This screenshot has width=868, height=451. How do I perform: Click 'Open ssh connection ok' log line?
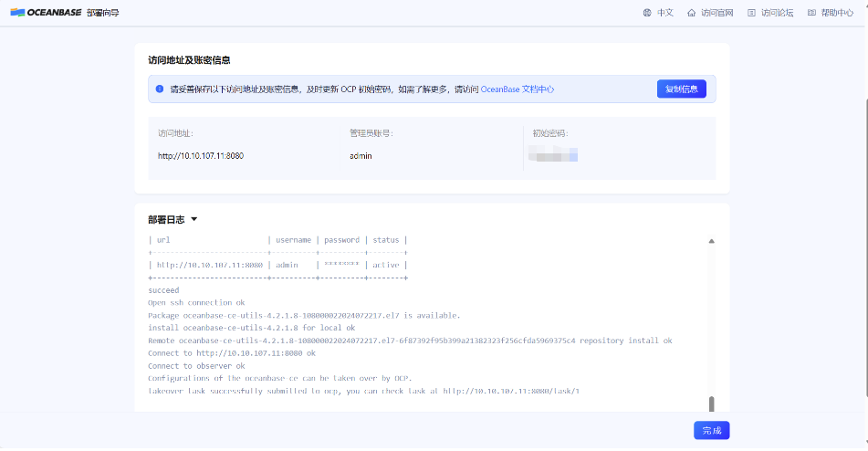point(196,303)
